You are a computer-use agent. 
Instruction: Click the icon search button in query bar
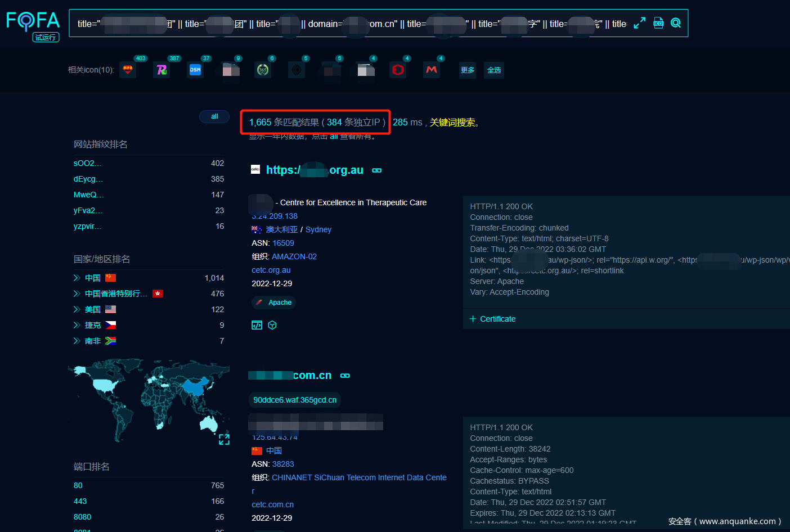[x=658, y=23]
